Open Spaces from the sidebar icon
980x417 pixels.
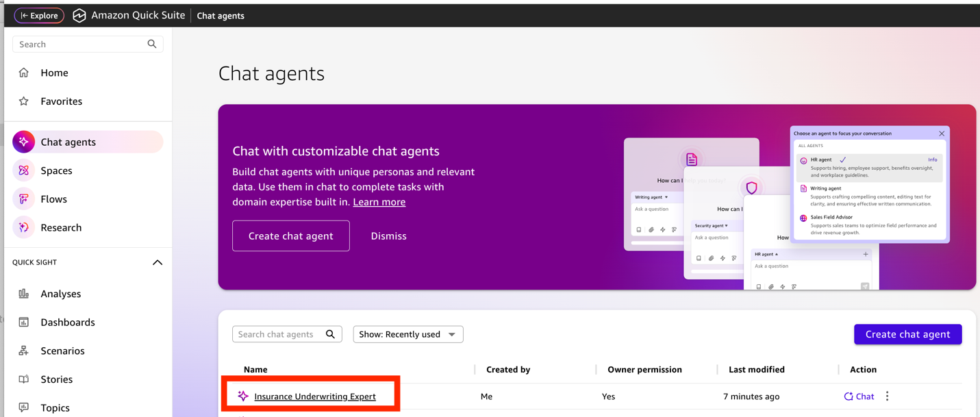(x=24, y=170)
